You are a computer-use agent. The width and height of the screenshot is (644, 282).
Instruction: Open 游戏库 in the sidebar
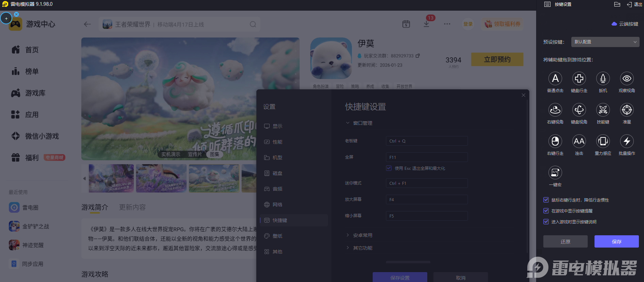tap(28, 93)
